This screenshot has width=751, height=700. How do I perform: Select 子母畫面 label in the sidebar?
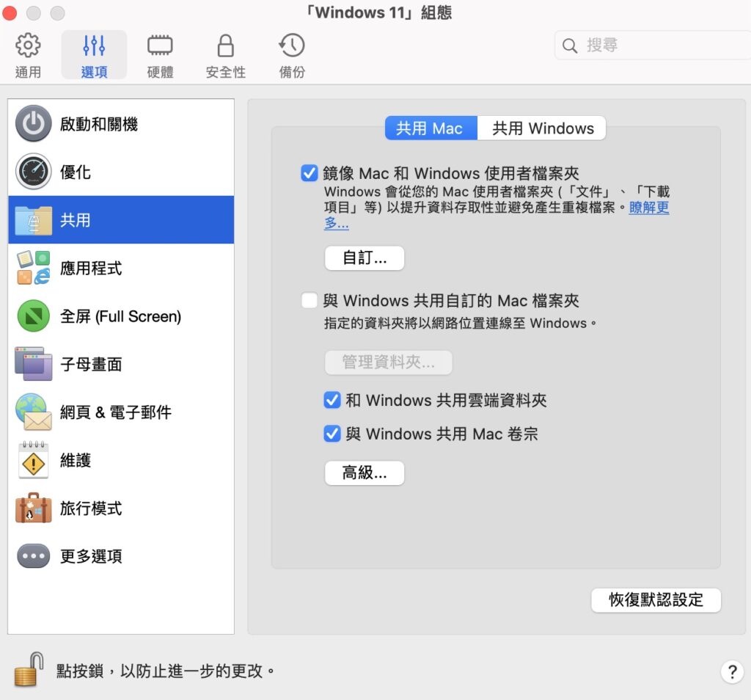click(x=90, y=364)
